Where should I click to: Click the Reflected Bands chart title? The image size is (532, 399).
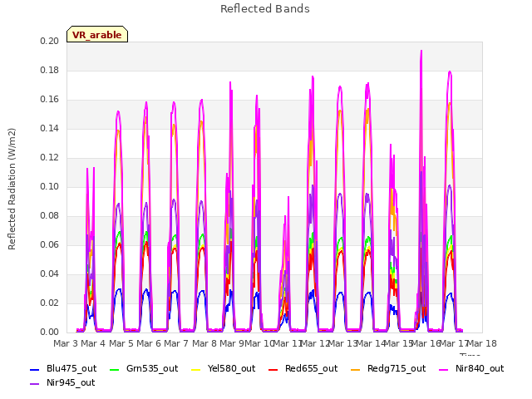tap(265, 9)
